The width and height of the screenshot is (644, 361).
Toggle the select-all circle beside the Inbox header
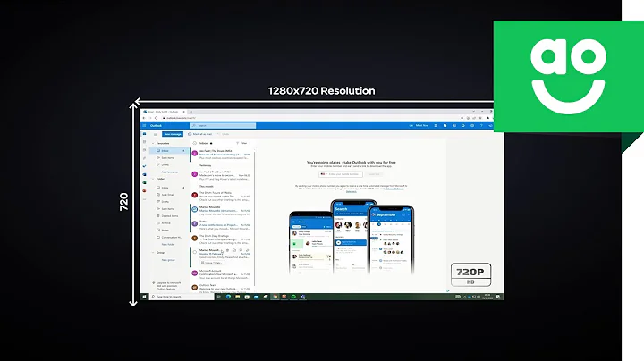(x=195, y=143)
